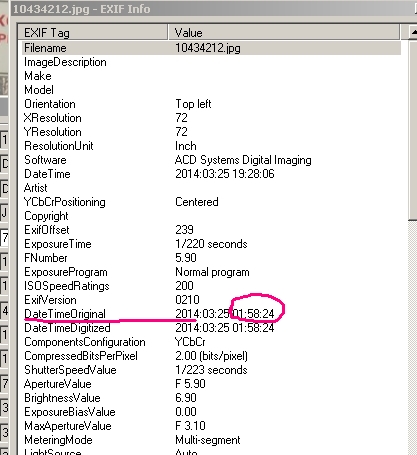Select the Orientation tag row
The image size is (417, 455).
[x=212, y=104]
